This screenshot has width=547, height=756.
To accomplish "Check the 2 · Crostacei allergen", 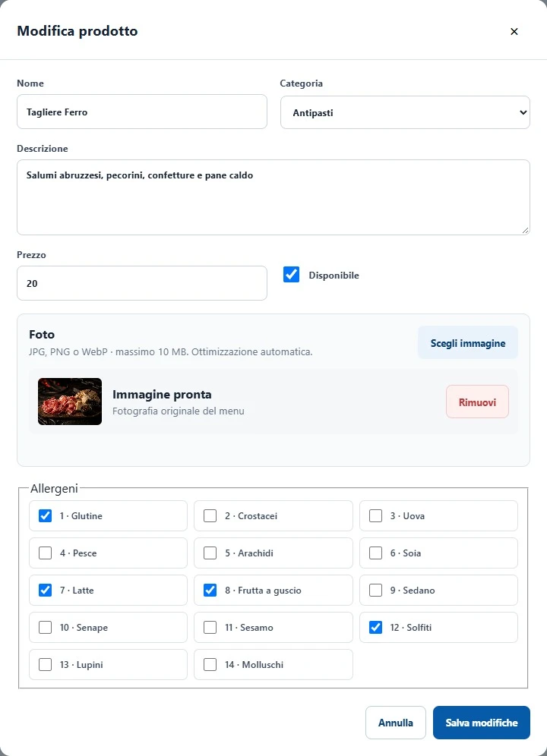I will [210, 515].
